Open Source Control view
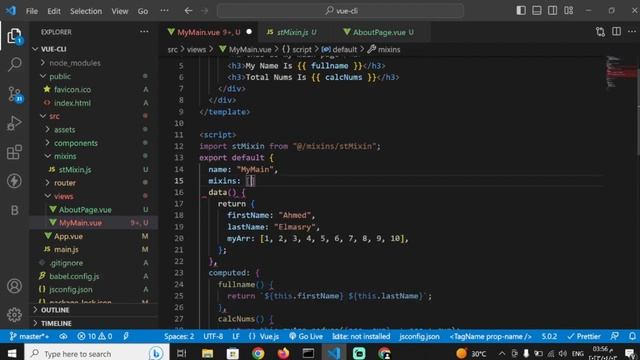 pos(14,94)
